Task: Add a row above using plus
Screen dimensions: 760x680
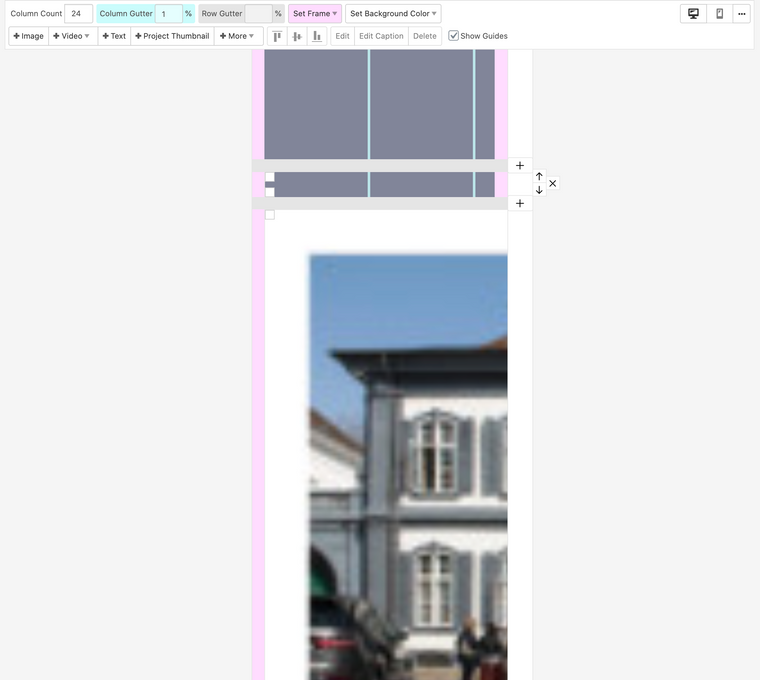Action: (520, 165)
